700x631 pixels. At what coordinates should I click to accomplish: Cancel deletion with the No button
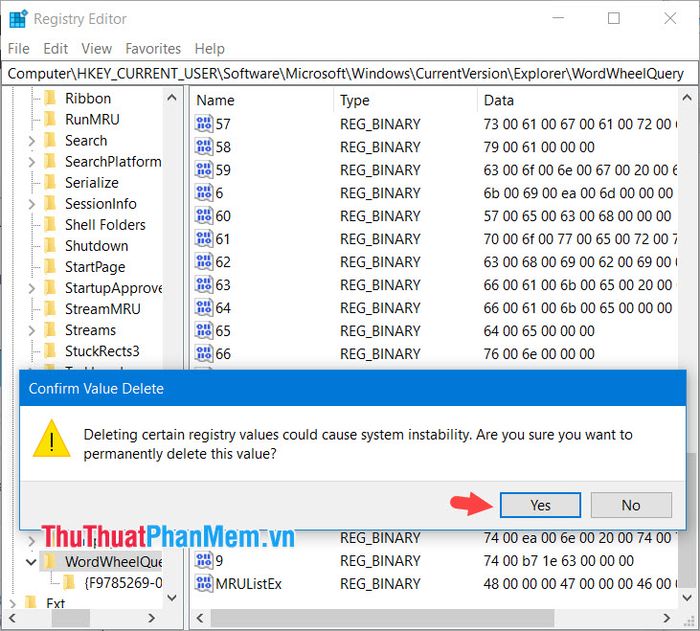(631, 505)
